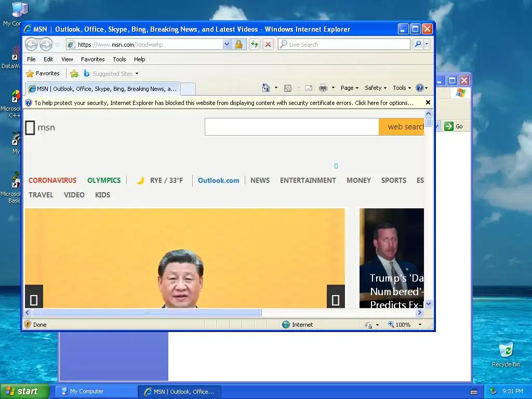Open the Edit menu

pos(48,59)
